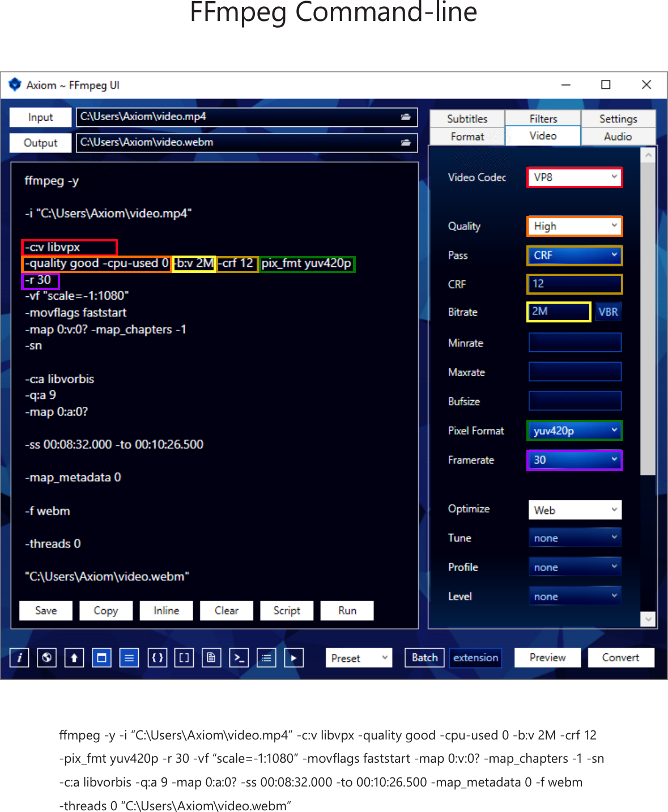The height and width of the screenshot is (812, 668).
Task: Click the '-map_metadata 0' script line
Action: tap(73, 478)
